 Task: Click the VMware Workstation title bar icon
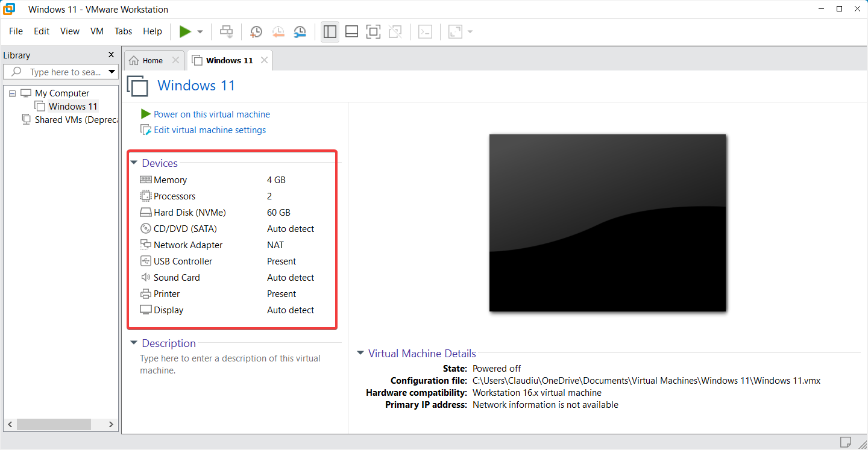[x=9, y=9]
